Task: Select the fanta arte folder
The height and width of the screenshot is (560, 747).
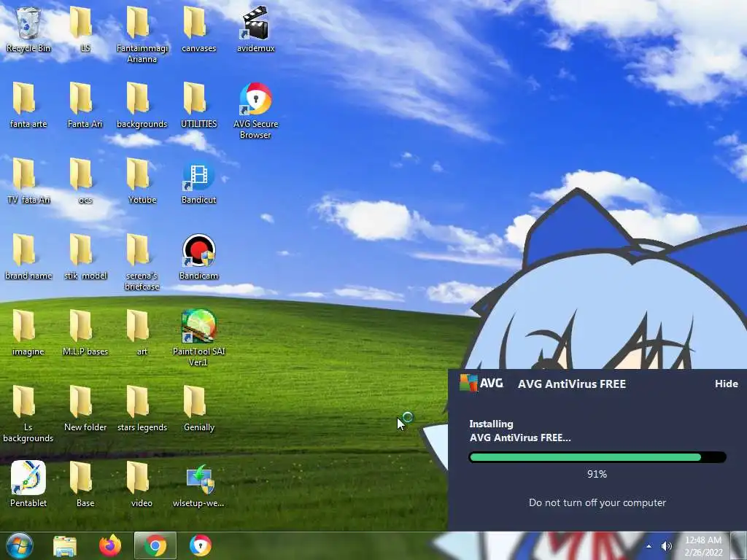Action: coord(28,105)
